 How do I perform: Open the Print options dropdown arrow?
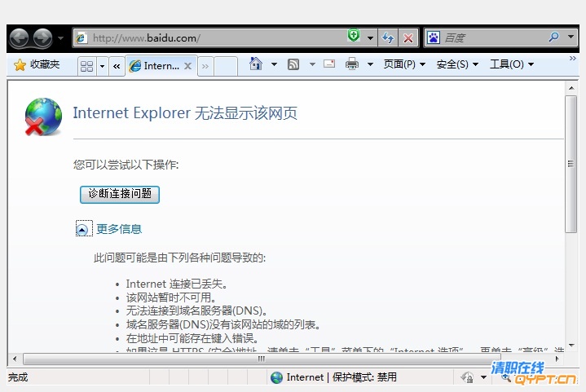coord(370,64)
